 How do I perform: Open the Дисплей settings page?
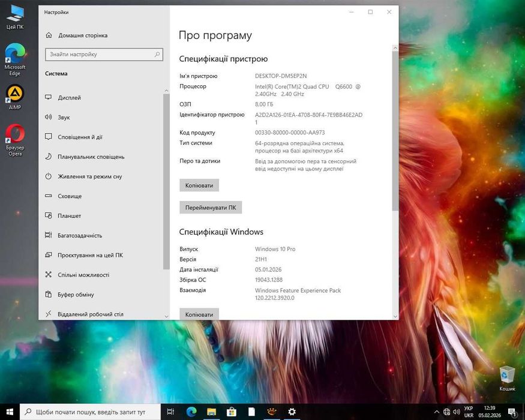click(69, 98)
